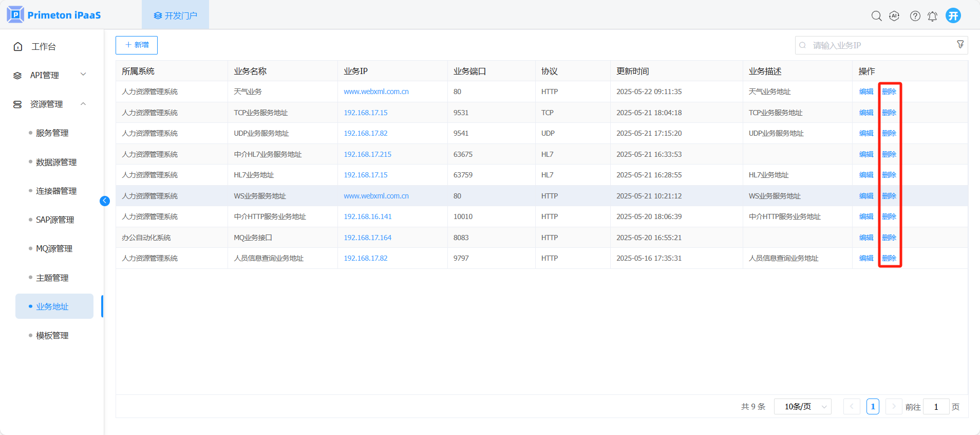This screenshot has width=980, height=435.
Task: Open the notifications bell
Action: pyautogui.click(x=932, y=16)
